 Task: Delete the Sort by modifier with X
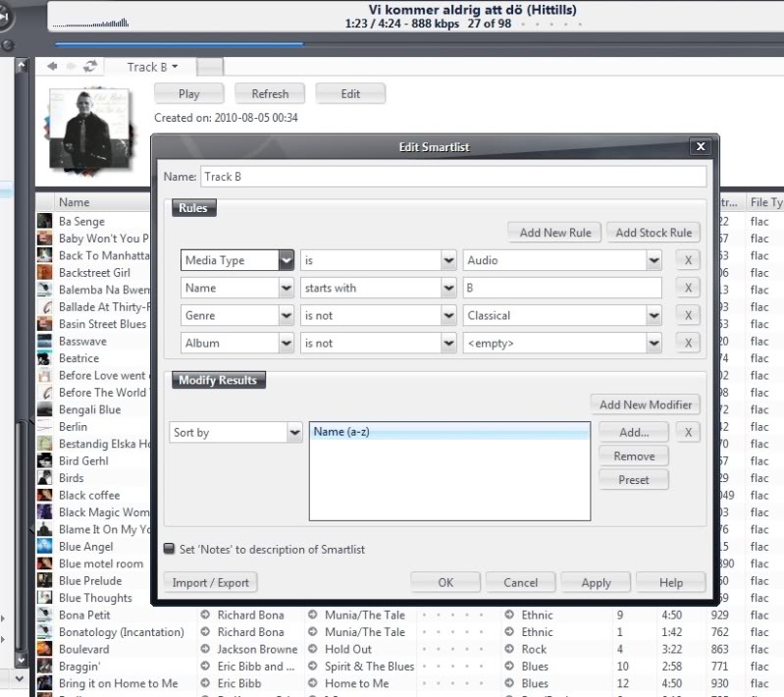[688, 432]
